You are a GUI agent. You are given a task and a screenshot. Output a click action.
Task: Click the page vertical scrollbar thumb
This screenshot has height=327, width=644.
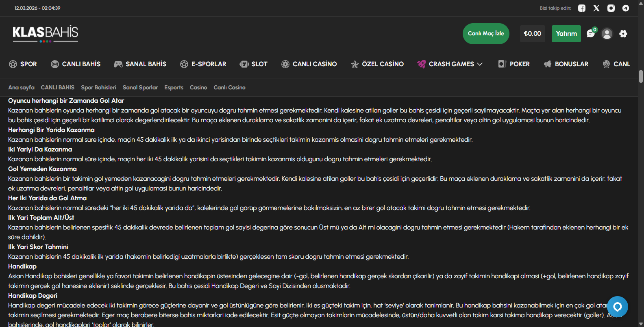[641, 76]
